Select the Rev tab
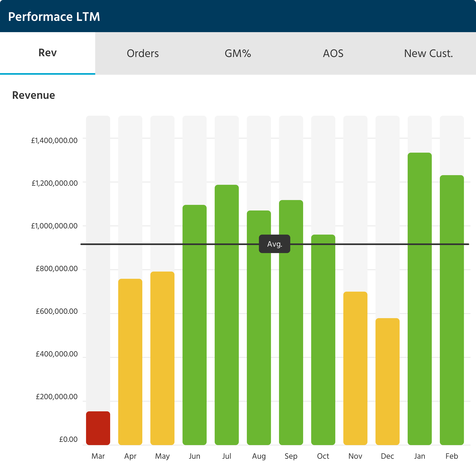This screenshot has height=474, width=476. coord(48,53)
